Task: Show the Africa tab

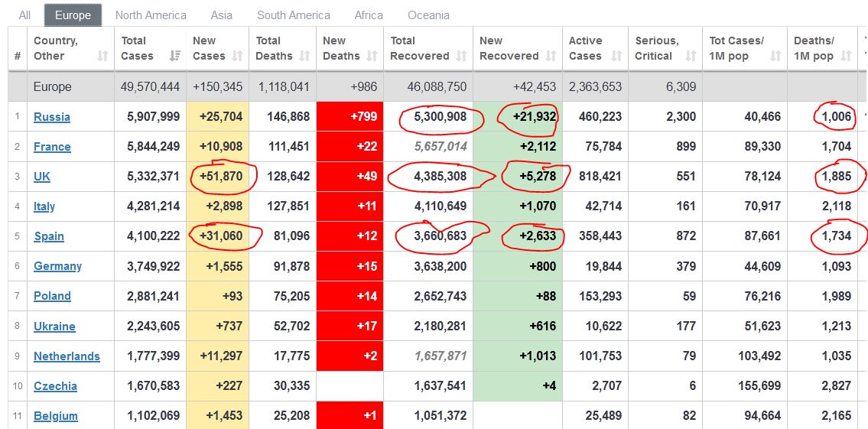Action: click(x=370, y=15)
